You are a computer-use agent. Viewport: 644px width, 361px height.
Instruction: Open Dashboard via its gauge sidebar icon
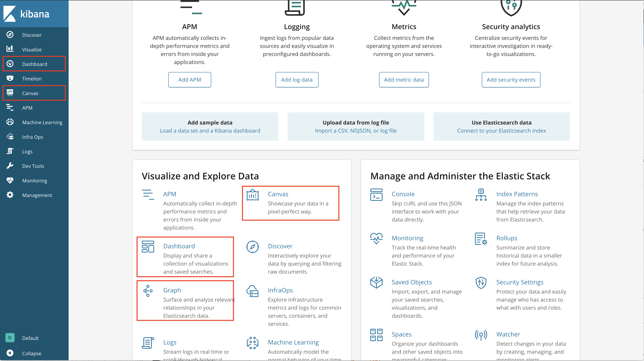point(10,64)
